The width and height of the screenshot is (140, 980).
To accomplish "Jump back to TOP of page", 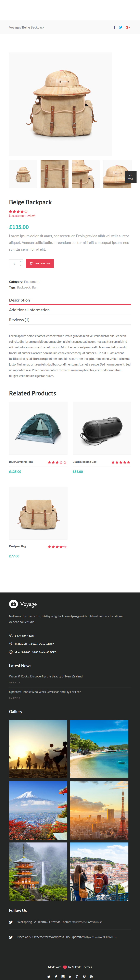I will [130, 177].
